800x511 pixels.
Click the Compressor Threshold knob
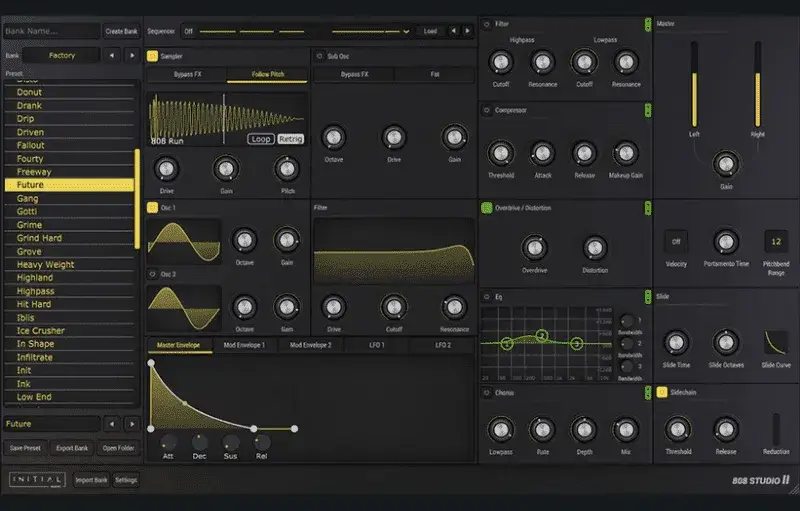click(x=501, y=153)
